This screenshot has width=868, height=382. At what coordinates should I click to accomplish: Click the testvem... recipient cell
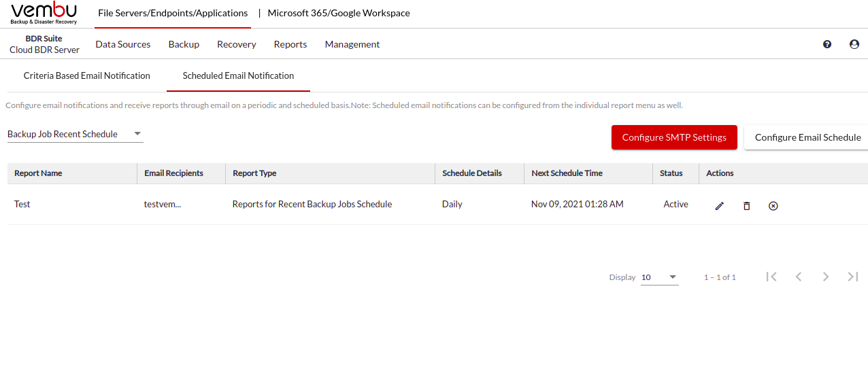(163, 204)
